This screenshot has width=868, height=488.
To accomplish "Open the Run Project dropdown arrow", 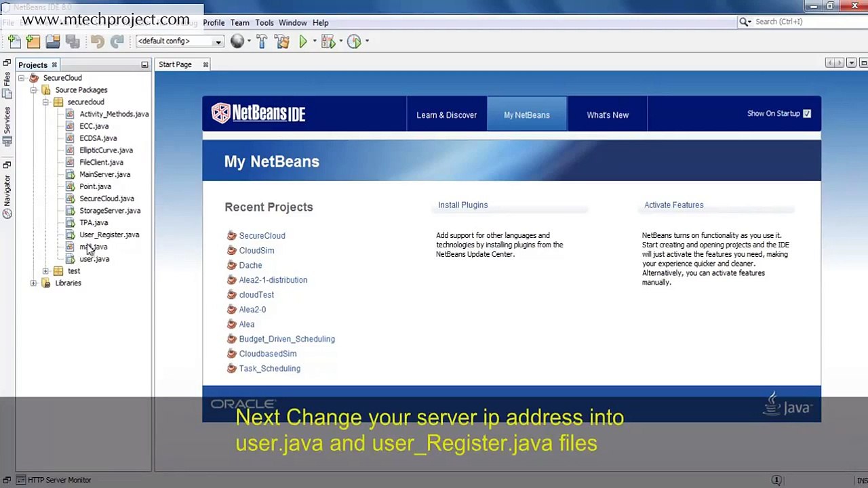I will [x=314, y=41].
